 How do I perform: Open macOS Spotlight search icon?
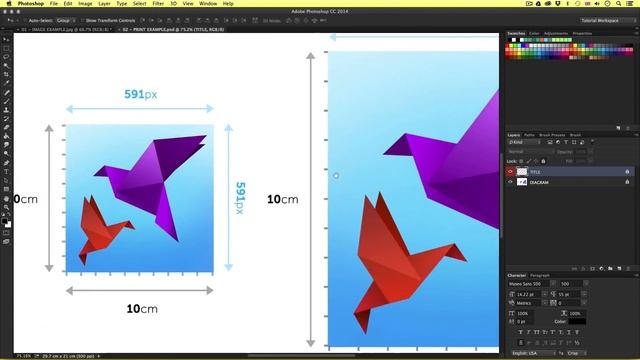pos(619,4)
